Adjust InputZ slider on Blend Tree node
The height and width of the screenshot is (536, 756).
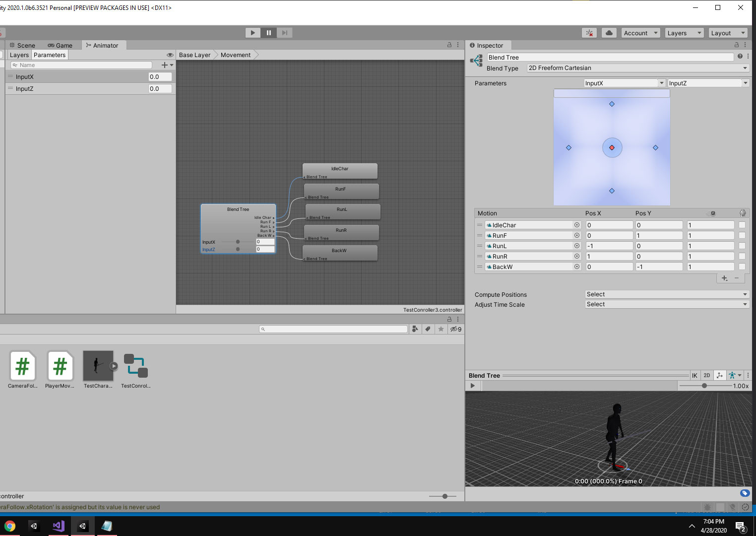[x=238, y=249]
